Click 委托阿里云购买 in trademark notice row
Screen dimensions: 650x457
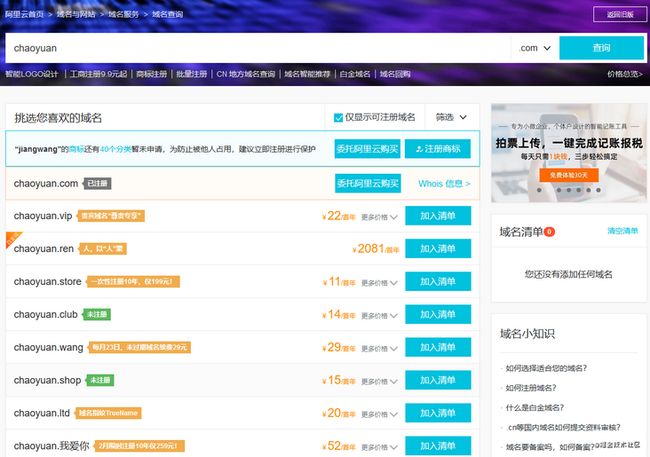tap(367, 149)
